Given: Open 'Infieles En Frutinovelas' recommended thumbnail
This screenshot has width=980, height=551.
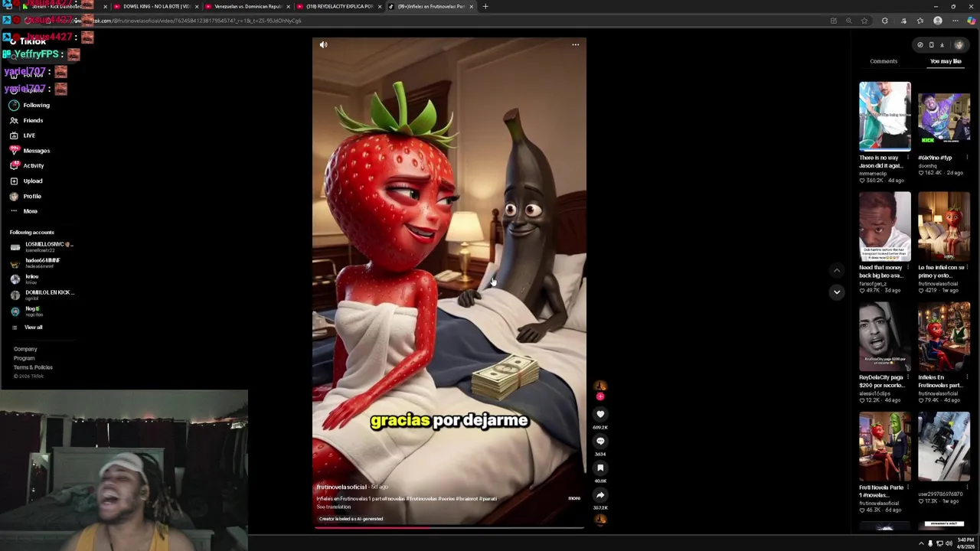Looking at the screenshot, I should 944,337.
